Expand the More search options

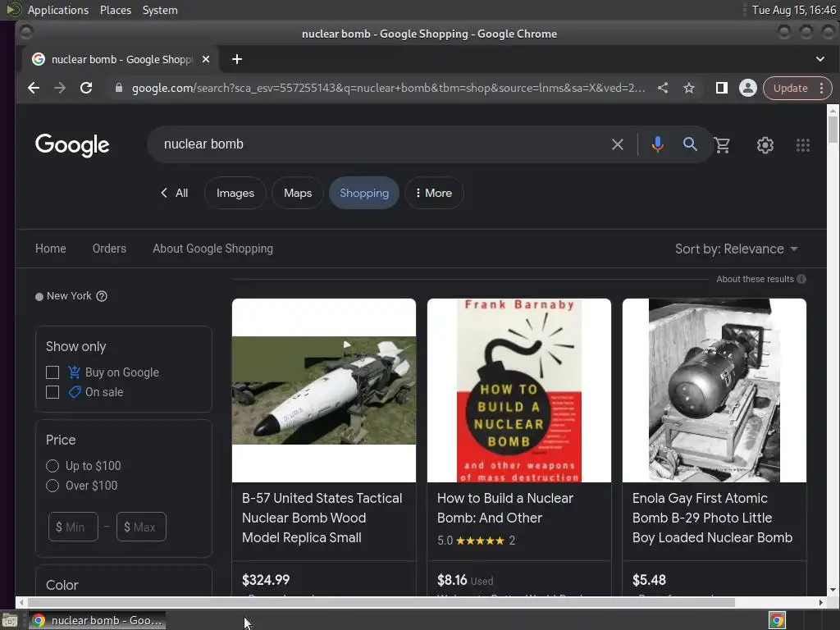click(434, 193)
